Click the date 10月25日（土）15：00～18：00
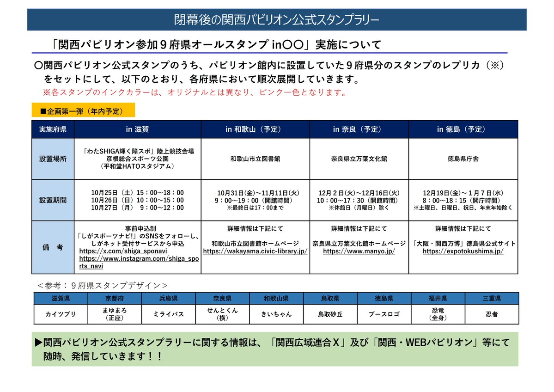Image resolution: width=554 pixels, height=392 pixels. (x=137, y=193)
